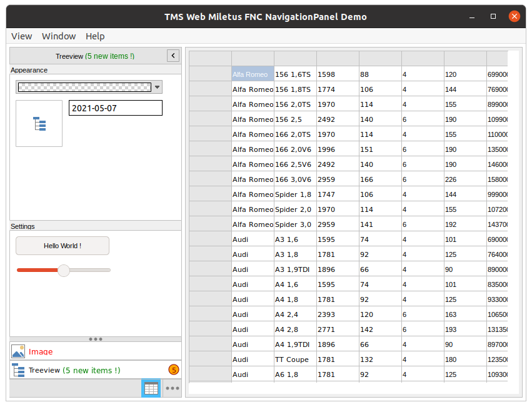Collapse the navigation panel with arrow button
Screen dimensions: 532x407
click(173, 56)
